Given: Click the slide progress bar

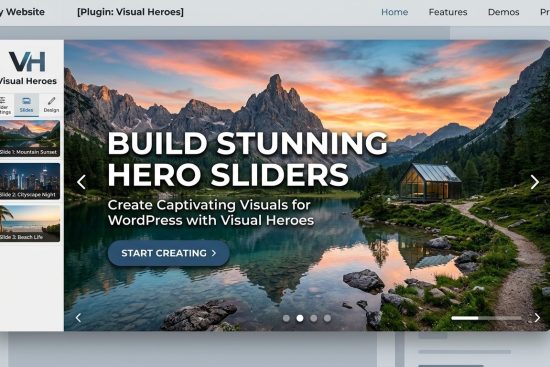Looking at the screenshot, I should click(x=487, y=318).
